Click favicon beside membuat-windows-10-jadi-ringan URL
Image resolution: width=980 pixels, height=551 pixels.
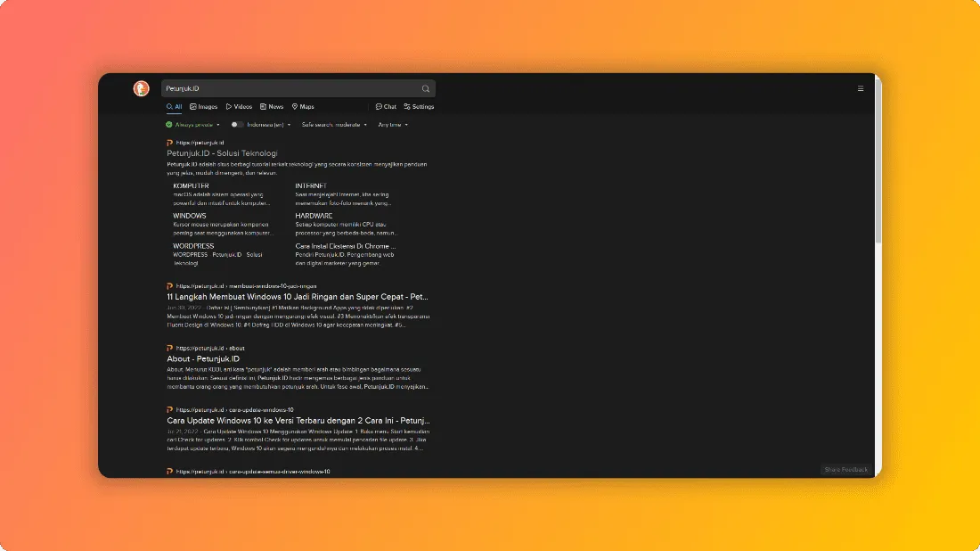pyautogui.click(x=169, y=286)
